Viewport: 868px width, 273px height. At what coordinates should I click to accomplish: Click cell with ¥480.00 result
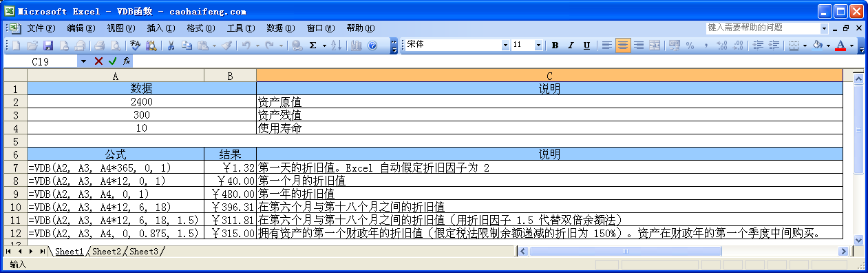[230, 194]
